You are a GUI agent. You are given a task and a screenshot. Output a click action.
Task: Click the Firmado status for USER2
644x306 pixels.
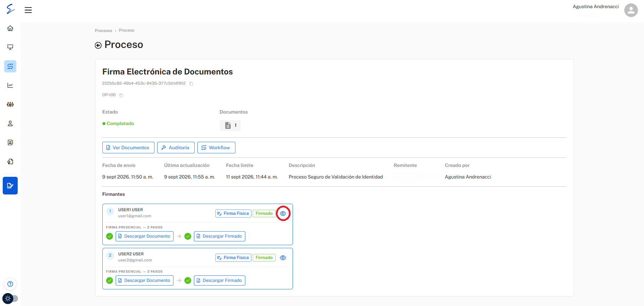(264, 258)
